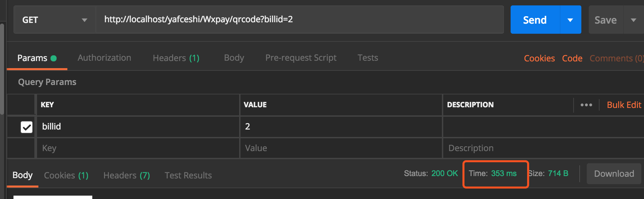Expand the Send button dropdown arrow
Viewport: 644px width, 199px height.
click(x=570, y=20)
